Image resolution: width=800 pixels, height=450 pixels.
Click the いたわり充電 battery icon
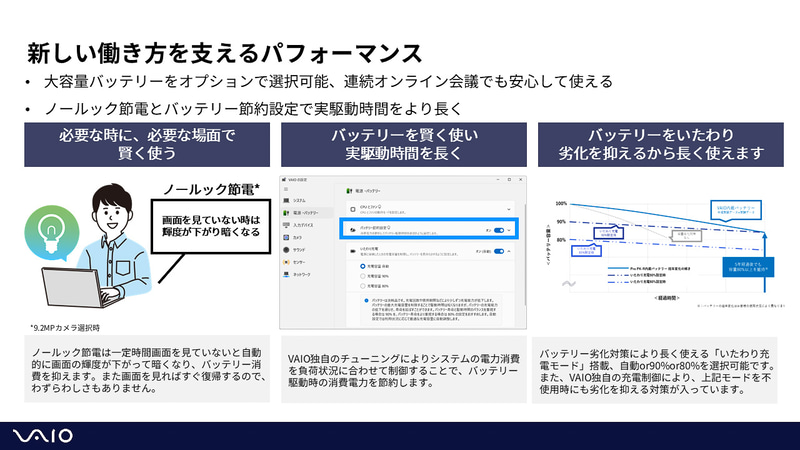coord(353,251)
